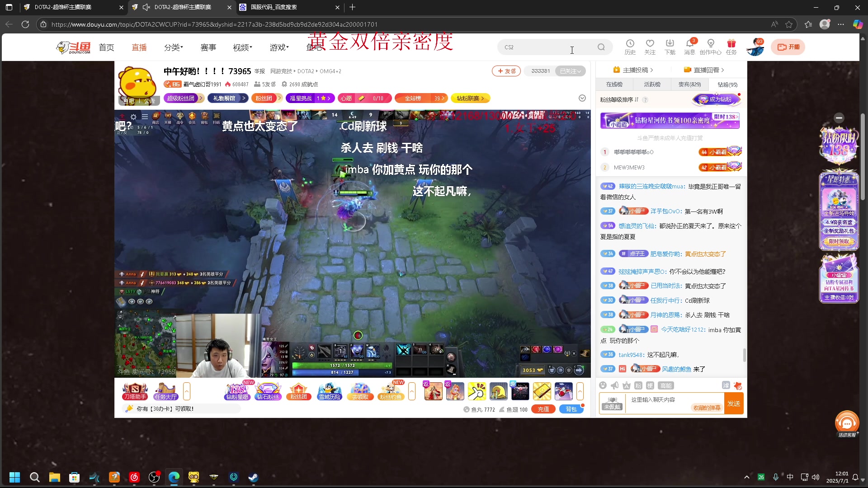
Task: Click the 历史 history clock icon
Action: [x=630, y=47]
